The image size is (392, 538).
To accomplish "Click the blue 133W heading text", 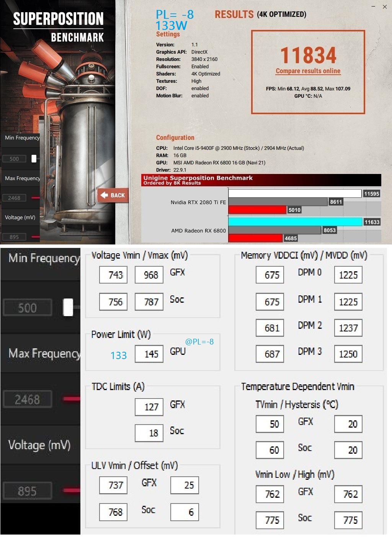I will (x=171, y=26).
